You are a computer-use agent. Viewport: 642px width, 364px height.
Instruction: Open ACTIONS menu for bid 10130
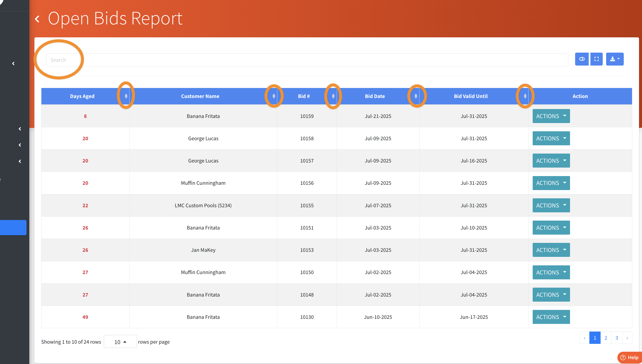pos(551,317)
